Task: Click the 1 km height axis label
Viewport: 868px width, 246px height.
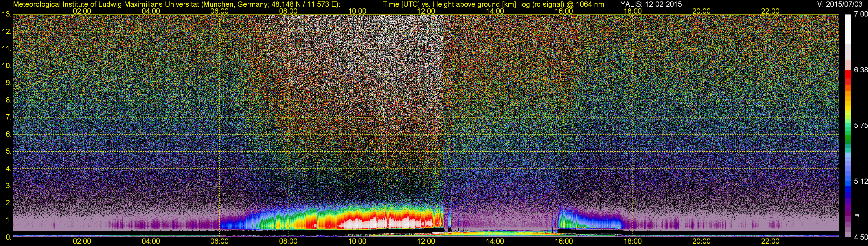Action: click(x=8, y=220)
